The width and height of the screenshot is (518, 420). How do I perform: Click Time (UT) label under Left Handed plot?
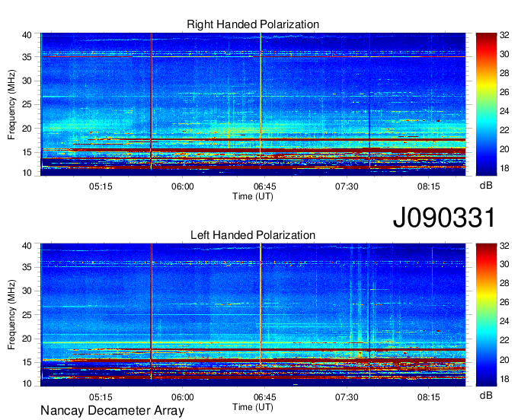(253, 407)
